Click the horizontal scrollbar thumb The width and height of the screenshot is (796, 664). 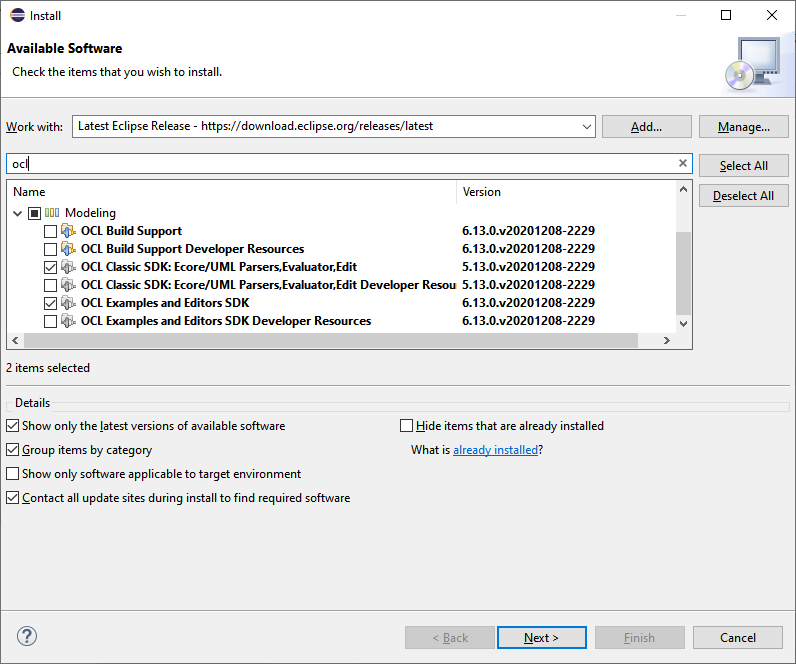pyautogui.click(x=330, y=341)
